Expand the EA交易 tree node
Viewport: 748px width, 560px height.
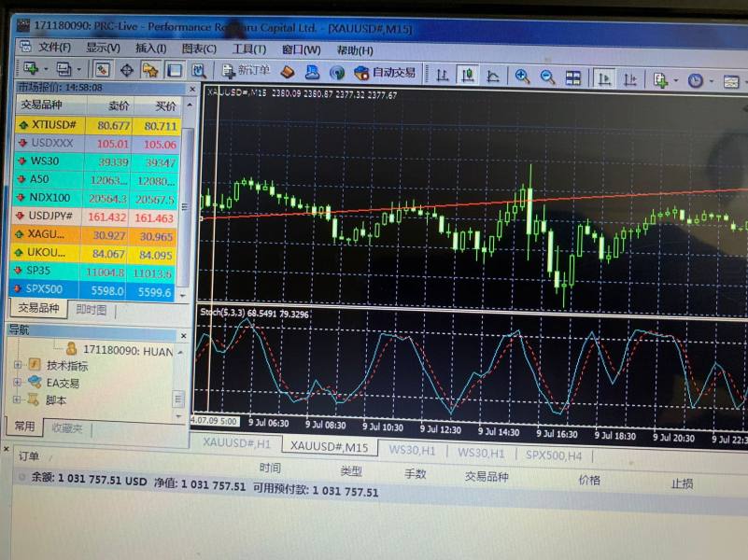point(18,383)
